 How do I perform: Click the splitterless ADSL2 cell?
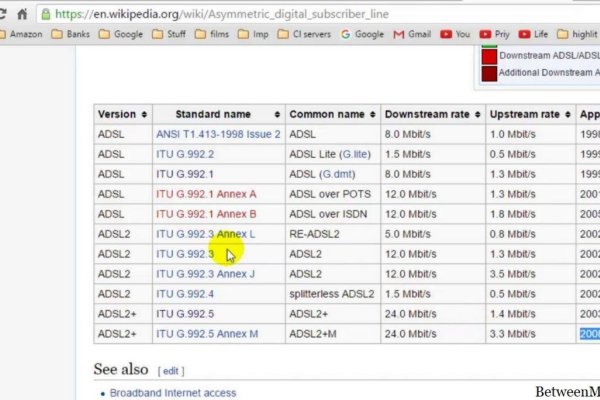[x=333, y=294]
